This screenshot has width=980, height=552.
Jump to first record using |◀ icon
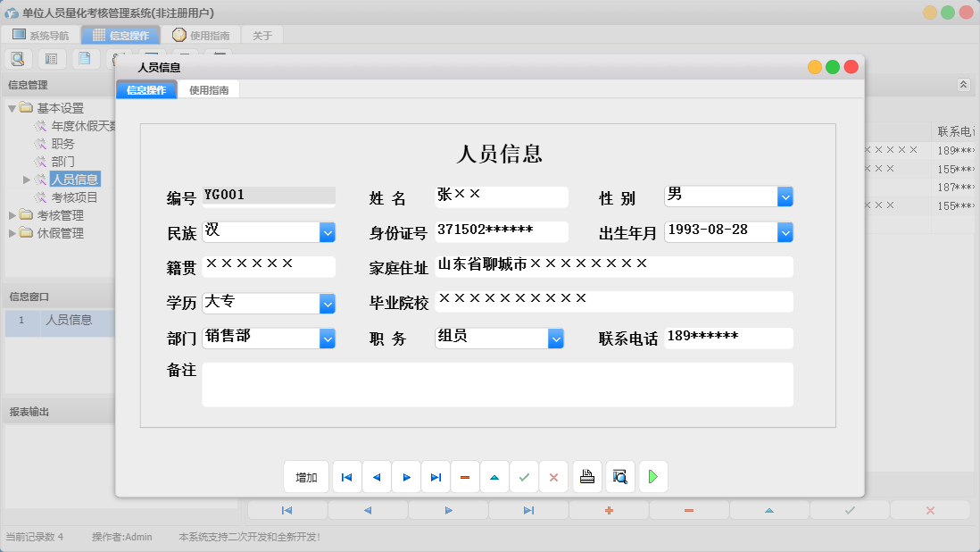[346, 476]
